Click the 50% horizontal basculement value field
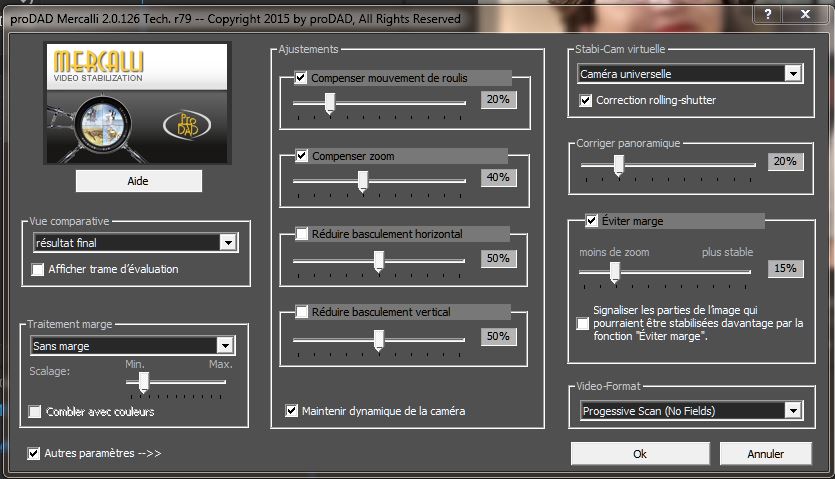Viewport: 835px width, 479px height. point(498,258)
